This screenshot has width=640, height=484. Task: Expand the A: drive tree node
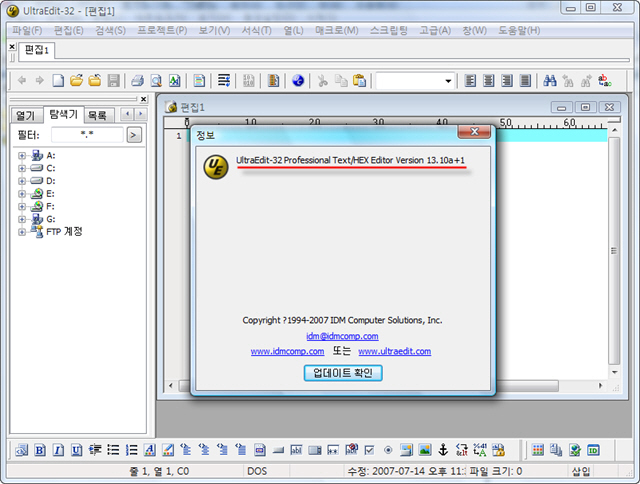pos(22,155)
